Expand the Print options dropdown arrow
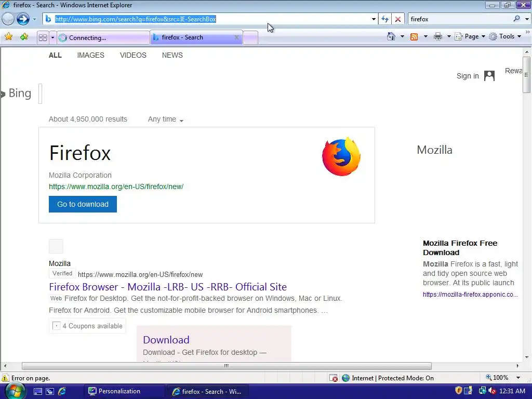Image resolution: width=532 pixels, height=399 pixels. (x=449, y=36)
